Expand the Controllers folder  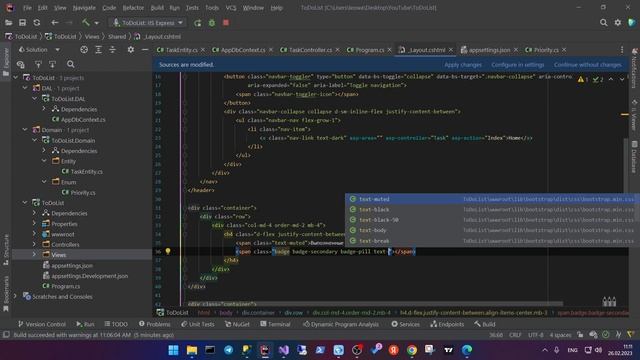tap(35, 244)
